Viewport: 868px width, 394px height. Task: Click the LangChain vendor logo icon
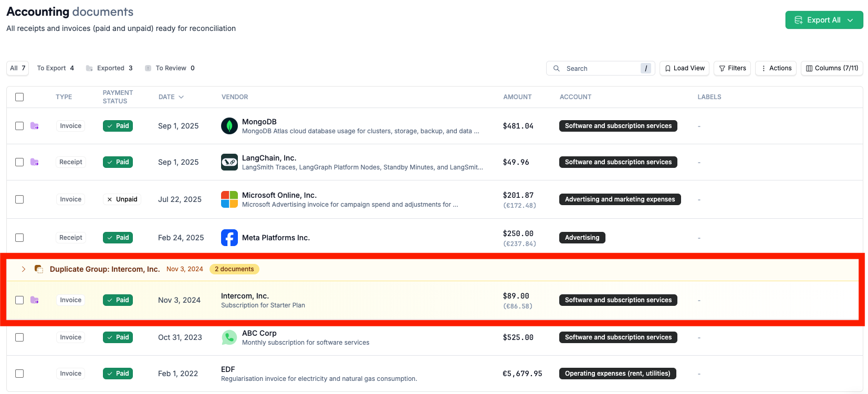point(229,162)
